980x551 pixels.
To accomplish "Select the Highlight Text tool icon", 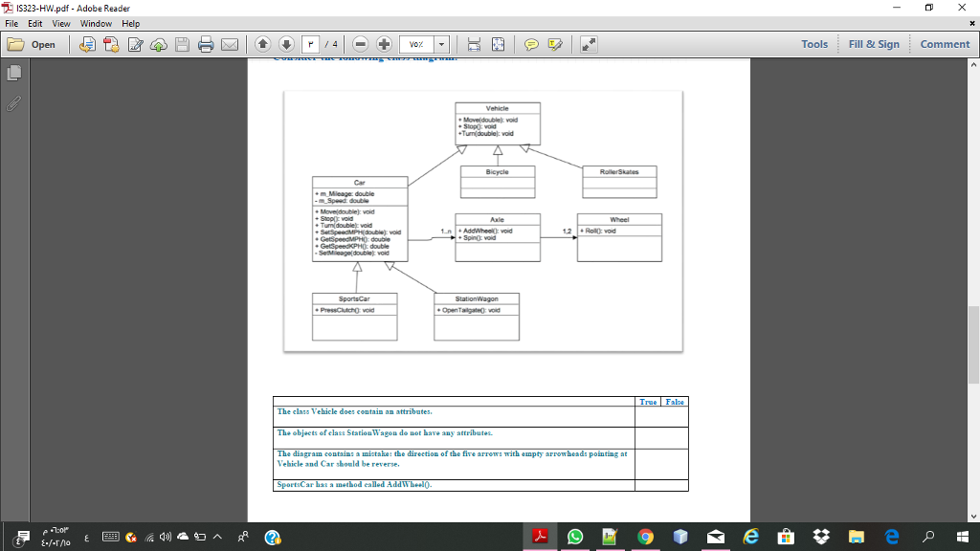I will point(555,44).
